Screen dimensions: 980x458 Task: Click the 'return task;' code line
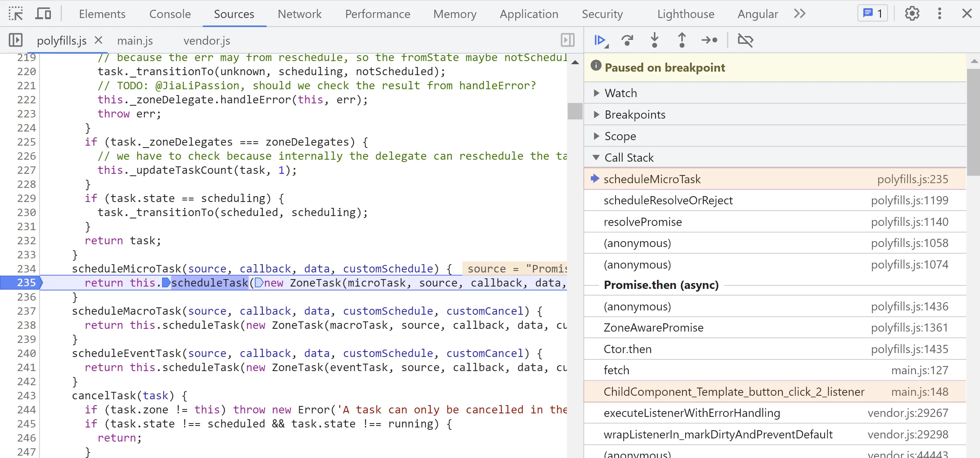[x=123, y=240]
